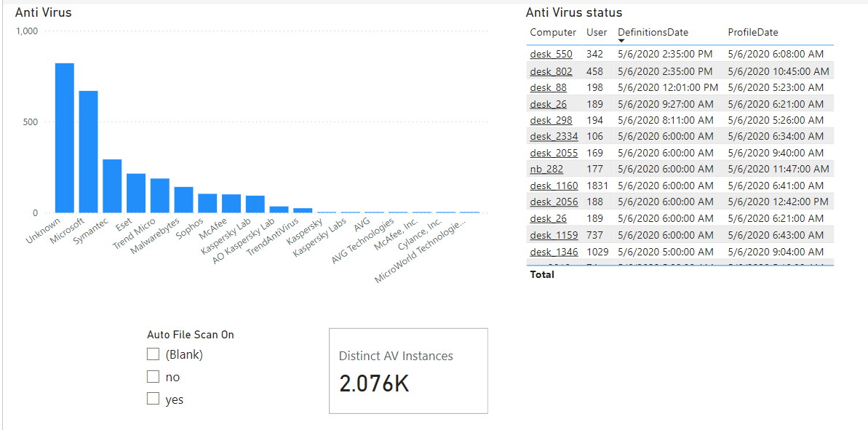Viewport: 868px width, 430px height.
Task: Select the Distinct AV Instances card
Action: click(x=408, y=370)
